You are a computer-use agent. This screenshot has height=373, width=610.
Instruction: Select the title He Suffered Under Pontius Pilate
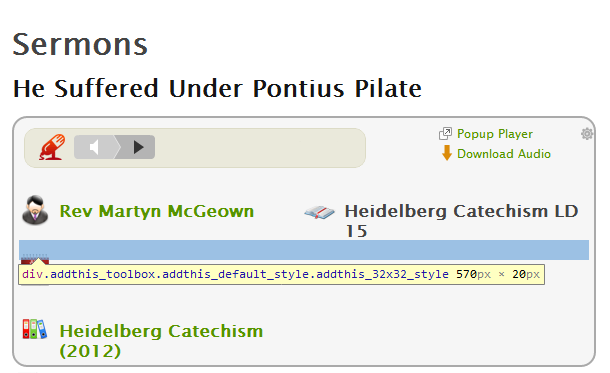coord(217,88)
